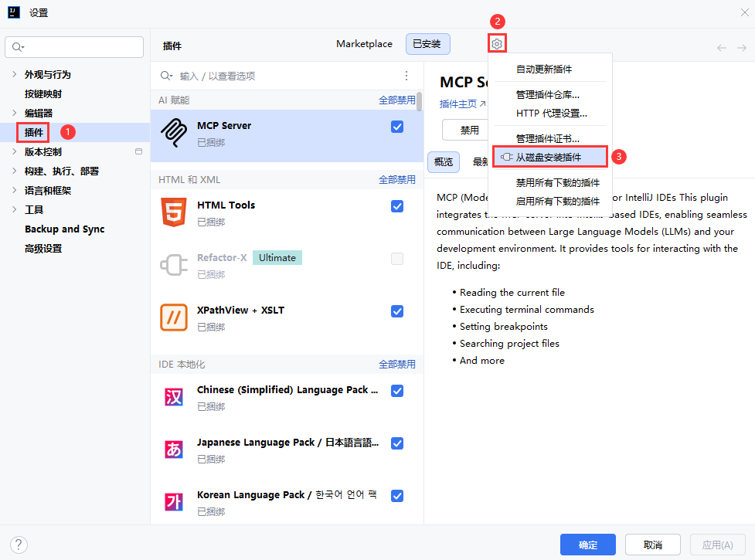Open the 插件主页 link
755x560 pixels.
tap(462, 104)
